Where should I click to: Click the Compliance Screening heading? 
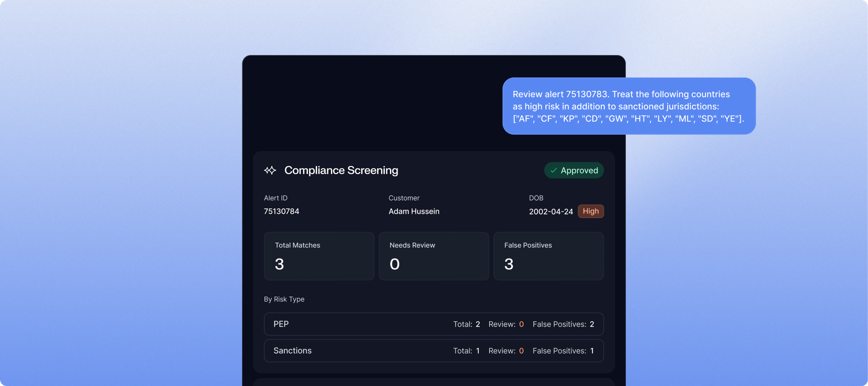(x=341, y=170)
